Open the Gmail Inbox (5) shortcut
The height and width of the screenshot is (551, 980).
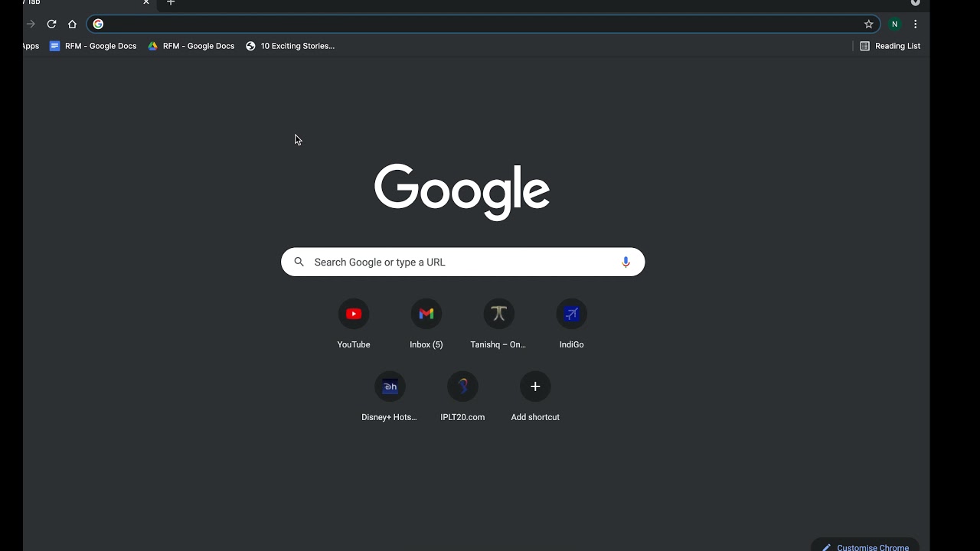(426, 324)
